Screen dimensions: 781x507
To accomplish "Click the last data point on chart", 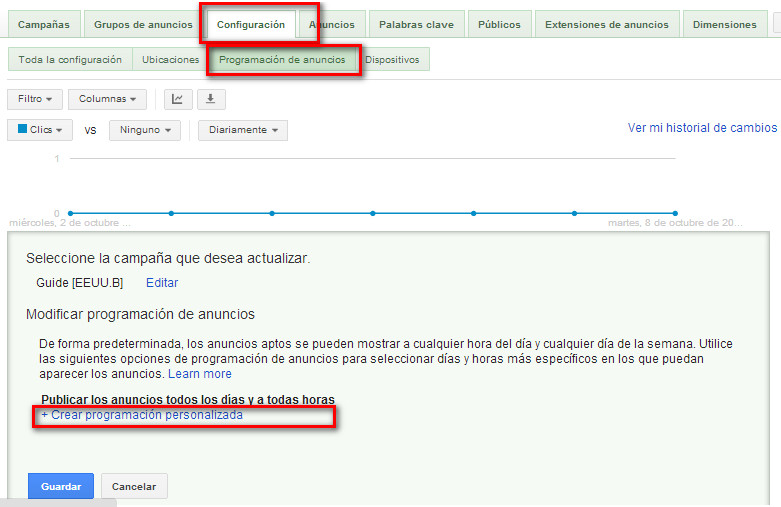I will [x=675, y=213].
